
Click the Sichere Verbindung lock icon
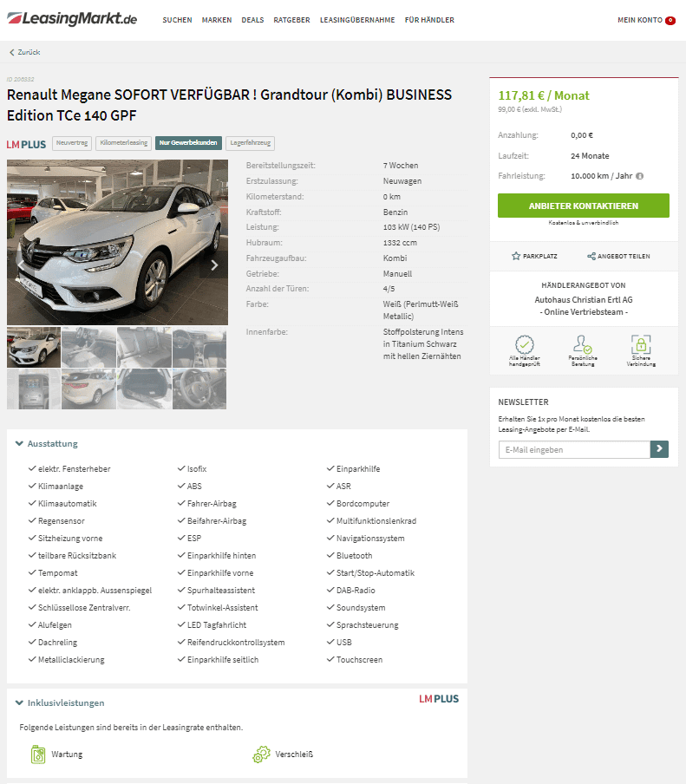pyautogui.click(x=641, y=344)
